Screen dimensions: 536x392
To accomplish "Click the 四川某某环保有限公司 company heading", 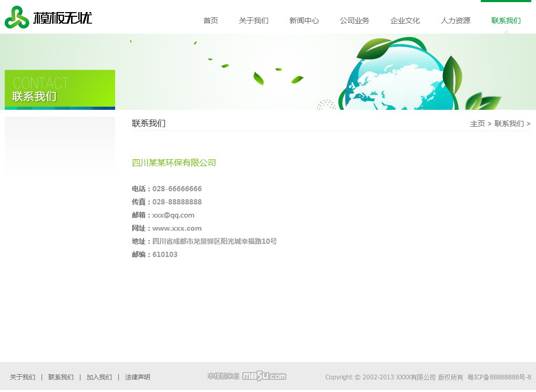I will click(174, 163).
